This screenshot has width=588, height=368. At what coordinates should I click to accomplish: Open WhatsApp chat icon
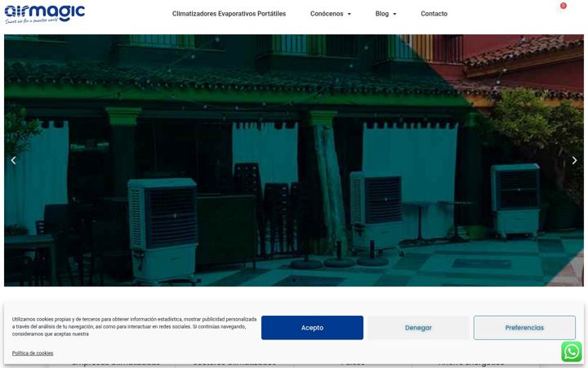(572, 352)
